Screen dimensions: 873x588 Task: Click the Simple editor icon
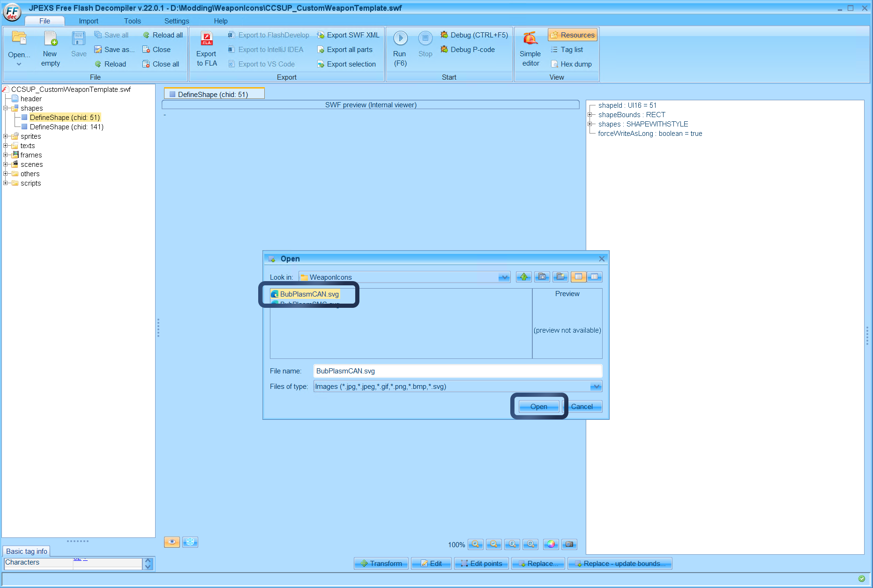coord(530,38)
